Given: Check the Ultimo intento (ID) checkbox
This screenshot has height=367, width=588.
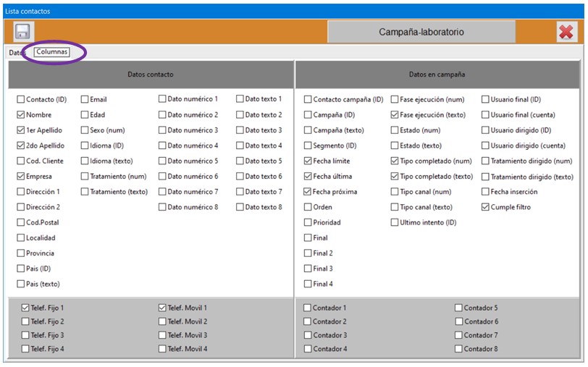Looking at the screenshot, I should (395, 222).
